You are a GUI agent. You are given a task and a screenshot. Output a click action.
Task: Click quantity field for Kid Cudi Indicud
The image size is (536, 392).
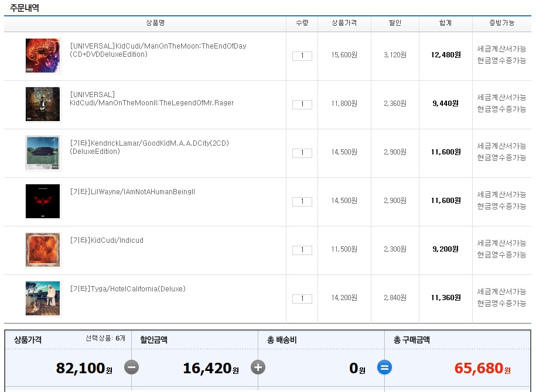302,250
